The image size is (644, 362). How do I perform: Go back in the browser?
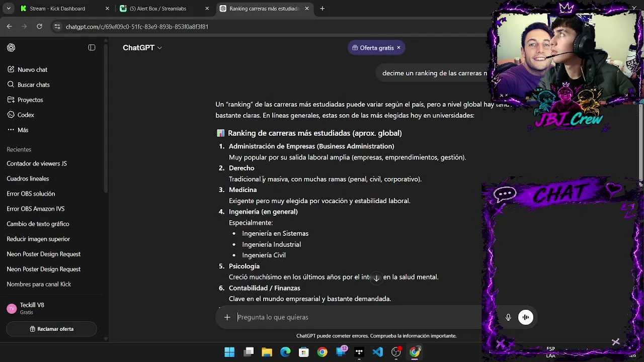coord(10,27)
